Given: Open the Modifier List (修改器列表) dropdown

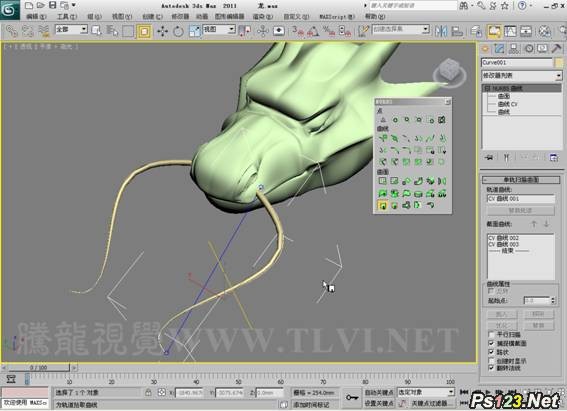Looking at the screenshot, I should point(522,76).
